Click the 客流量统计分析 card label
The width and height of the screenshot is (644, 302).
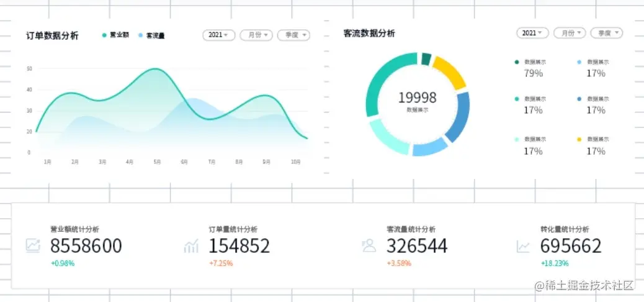(411, 229)
